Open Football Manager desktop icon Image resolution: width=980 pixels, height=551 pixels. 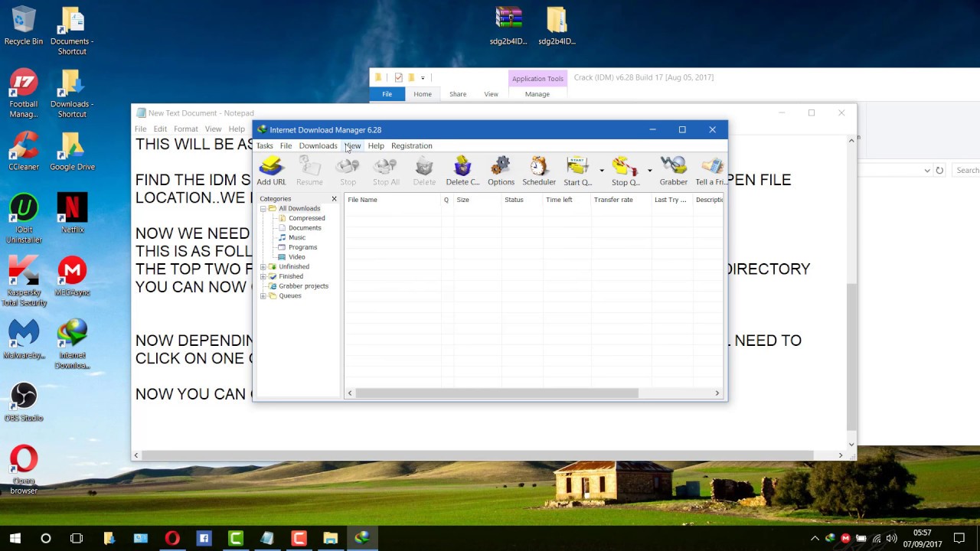pyautogui.click(x=24, y=94)
